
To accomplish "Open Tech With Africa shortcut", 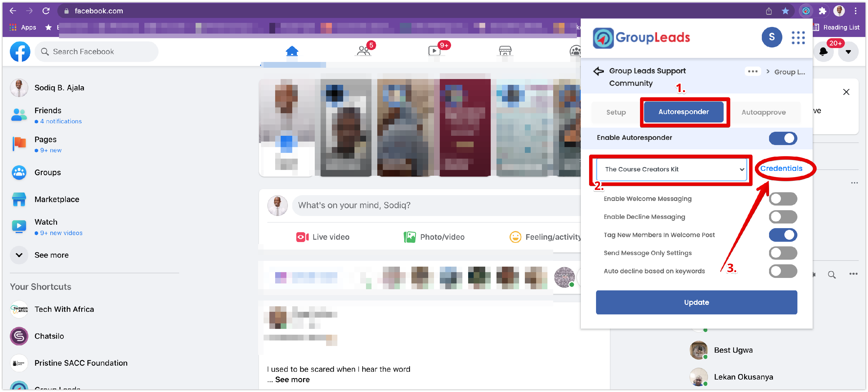I will 52,309.
